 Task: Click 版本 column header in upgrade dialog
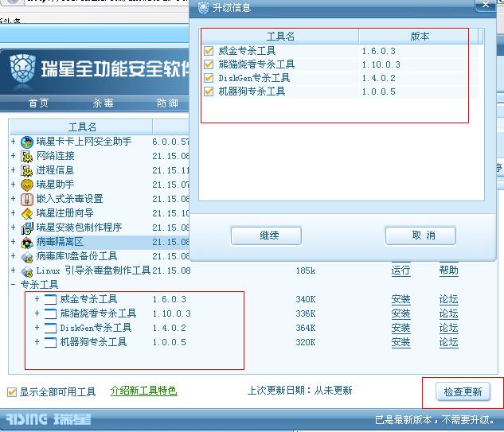point(420,37)
